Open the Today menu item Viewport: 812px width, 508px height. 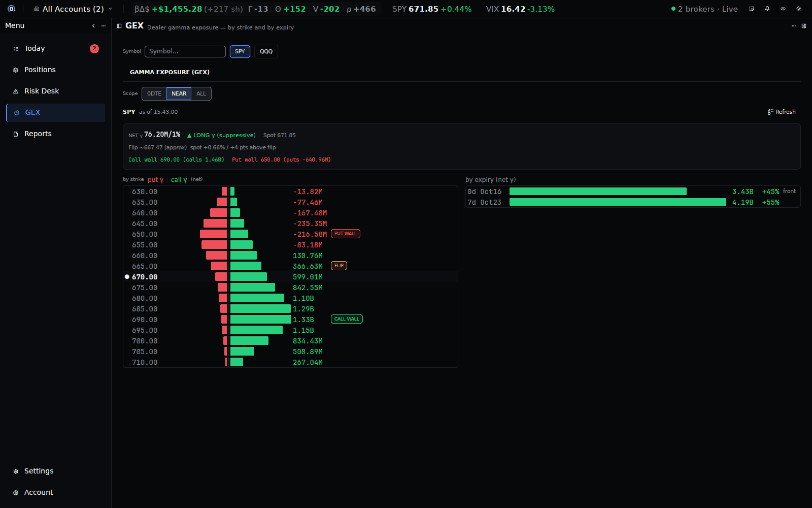point(56,48)
